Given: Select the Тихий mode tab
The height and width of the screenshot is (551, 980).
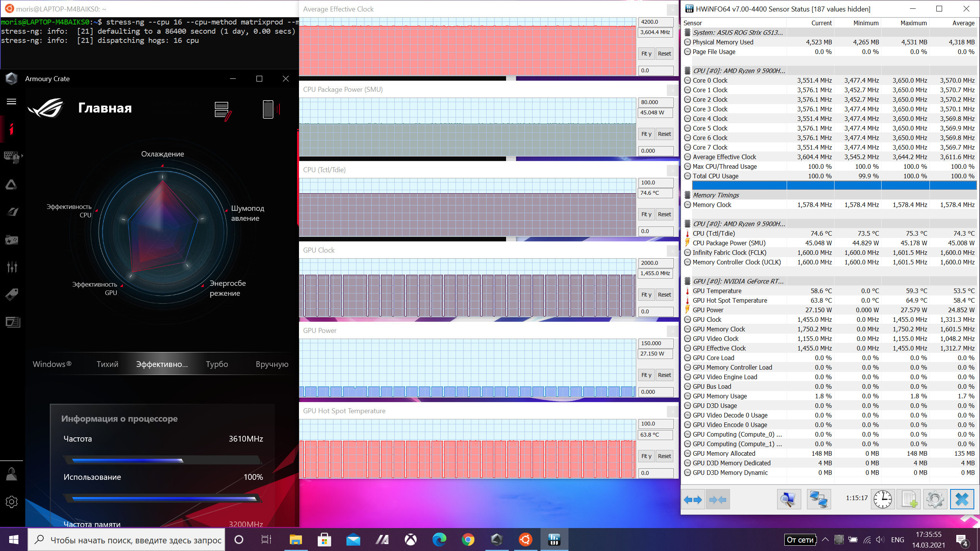Looking at the screenshot, I should tap(107, 364).
